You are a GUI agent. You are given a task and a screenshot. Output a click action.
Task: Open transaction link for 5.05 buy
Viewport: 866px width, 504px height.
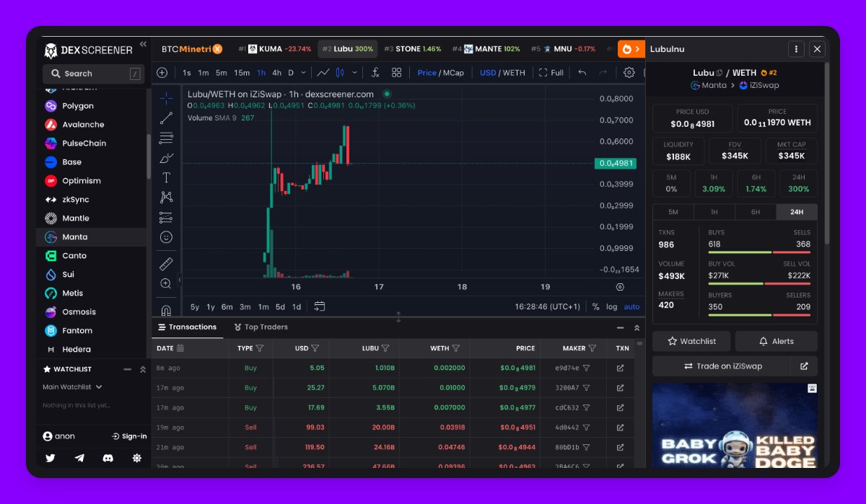click(x=620, y=368)
